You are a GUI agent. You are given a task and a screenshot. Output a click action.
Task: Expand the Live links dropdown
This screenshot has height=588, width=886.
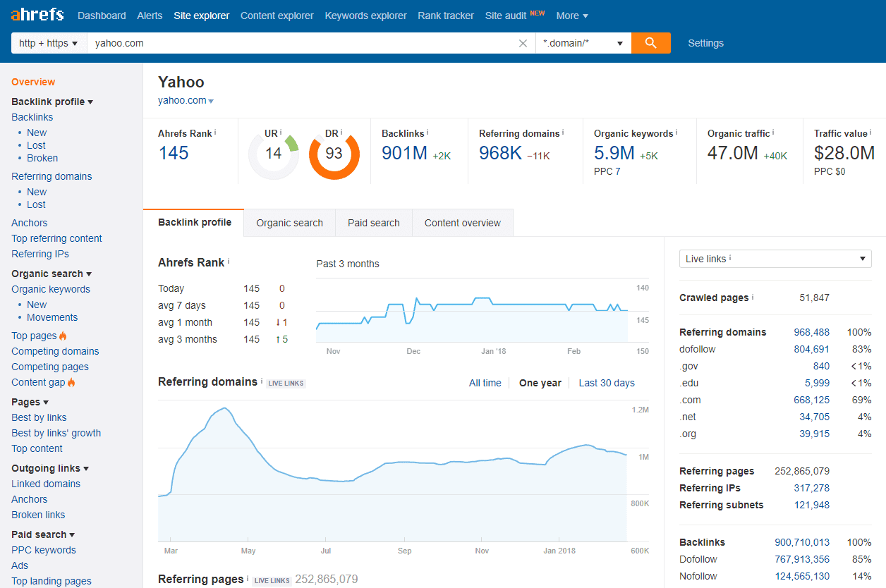[775, 259]
